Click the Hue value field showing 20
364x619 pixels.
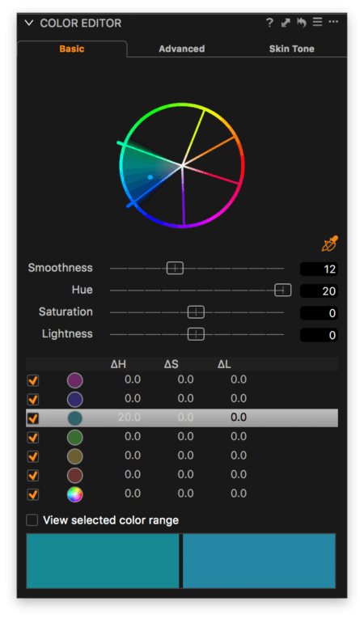pos(319,291)
